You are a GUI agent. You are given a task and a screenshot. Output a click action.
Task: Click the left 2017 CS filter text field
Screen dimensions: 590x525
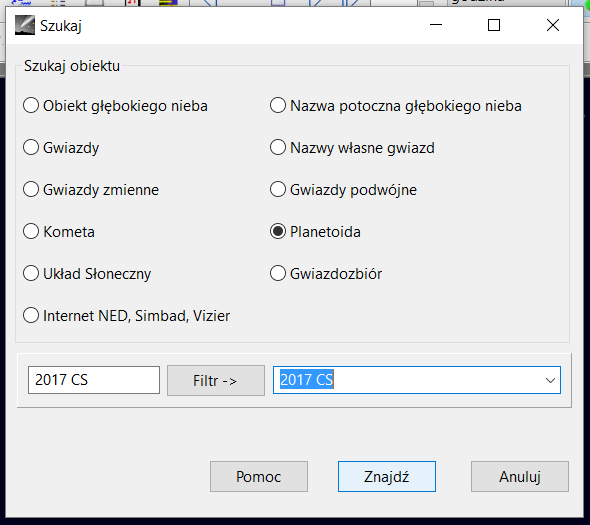[x=94, y=380]
